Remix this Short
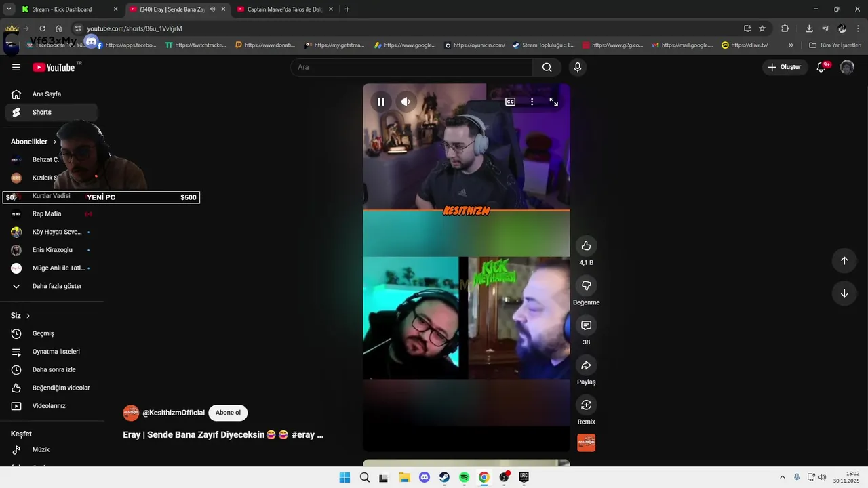The width and height of the screenshot is (868, 488). click(x=587, y=405)
